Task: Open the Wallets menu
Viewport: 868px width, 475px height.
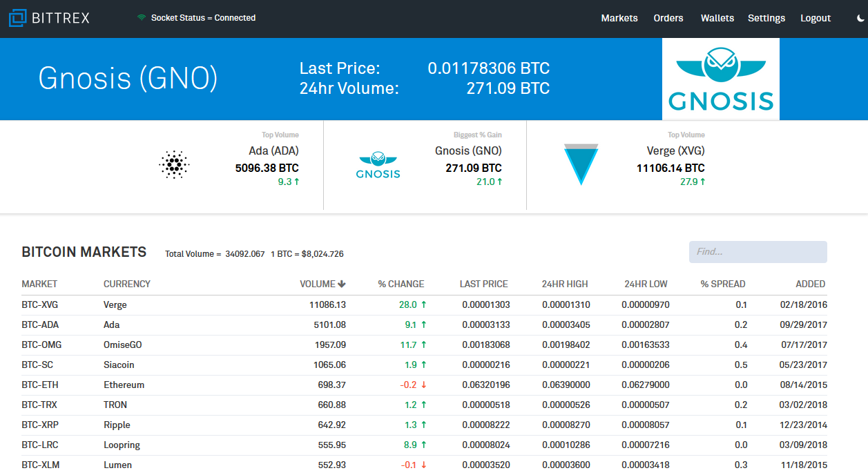Action: pyautogui.click(x=717, y=18)
